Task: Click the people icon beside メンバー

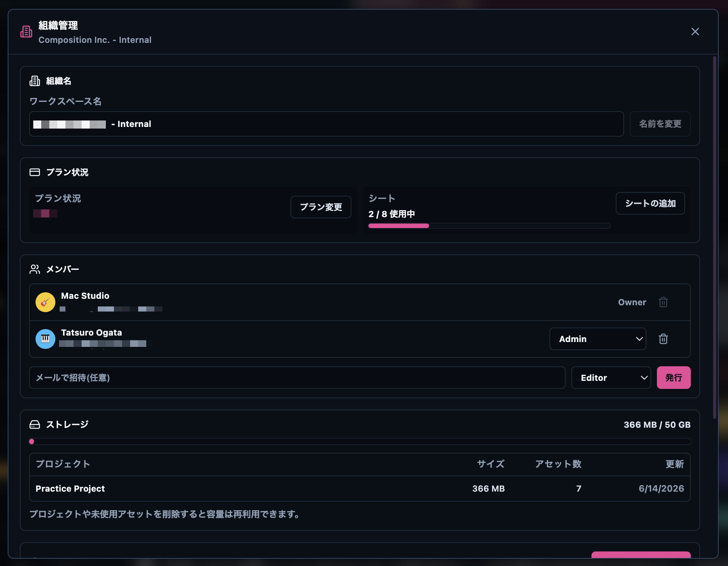Action: [35, 269]
